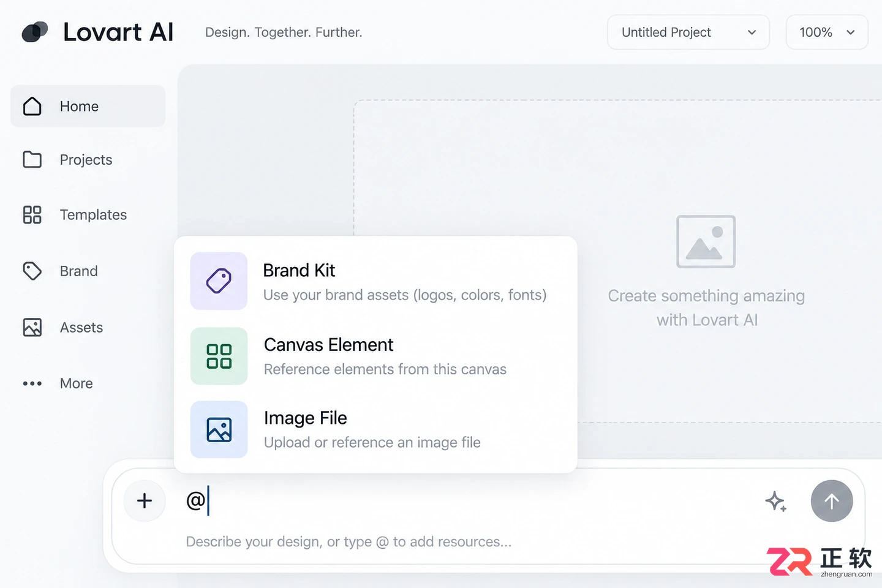Viewport: 882px width, 588px height.
Task: Open Projects from the sidebar
Action: tap(88, 160)
